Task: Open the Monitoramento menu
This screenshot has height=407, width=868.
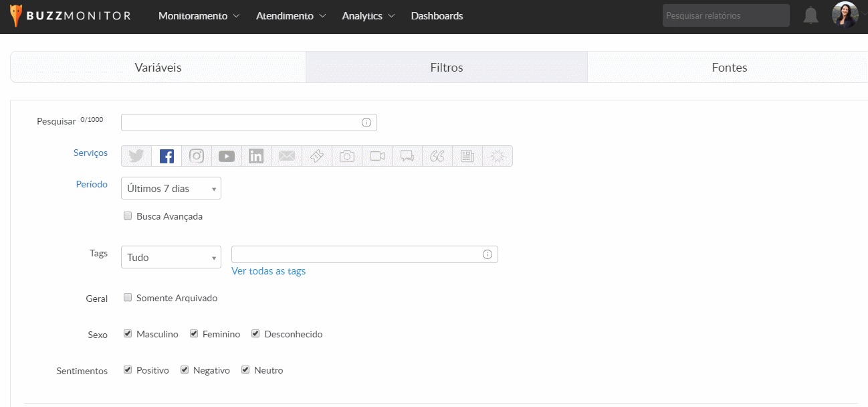Action: (x=199, y=16)
